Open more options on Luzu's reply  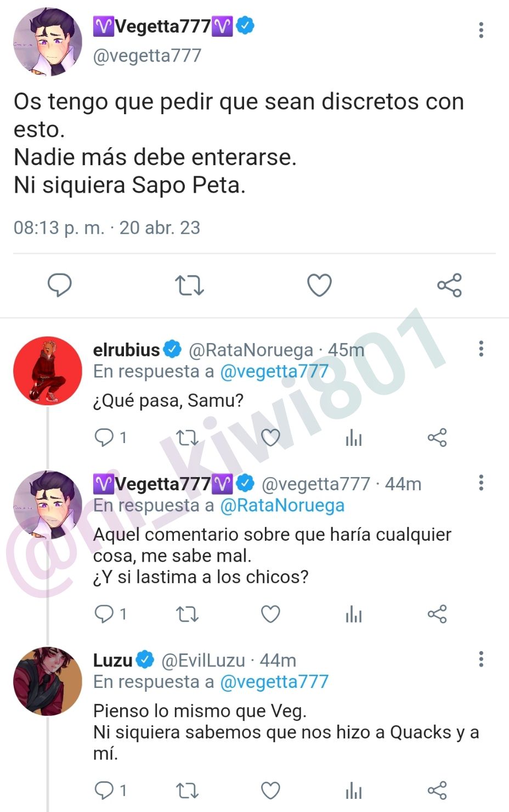click(481, 659)
